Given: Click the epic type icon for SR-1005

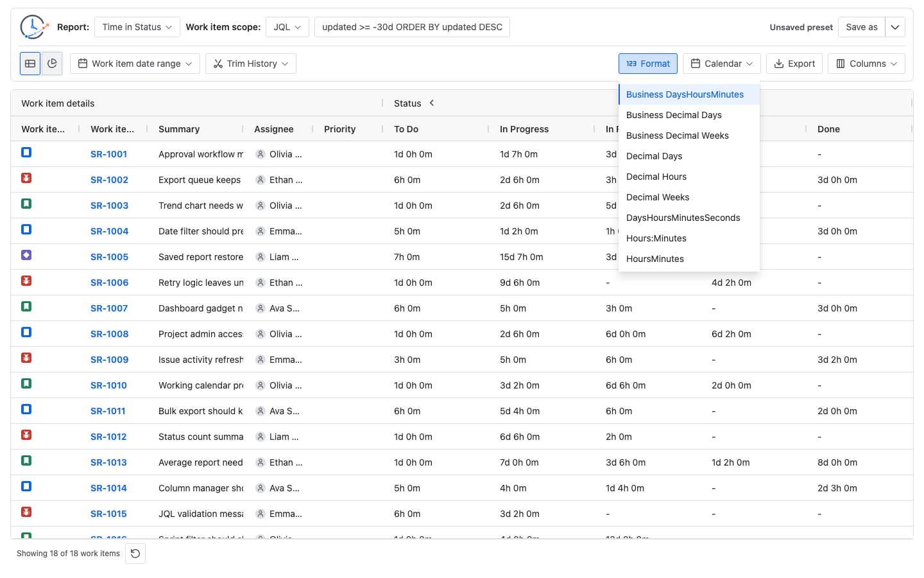Looking at the screenshot, I should (26, 255).
